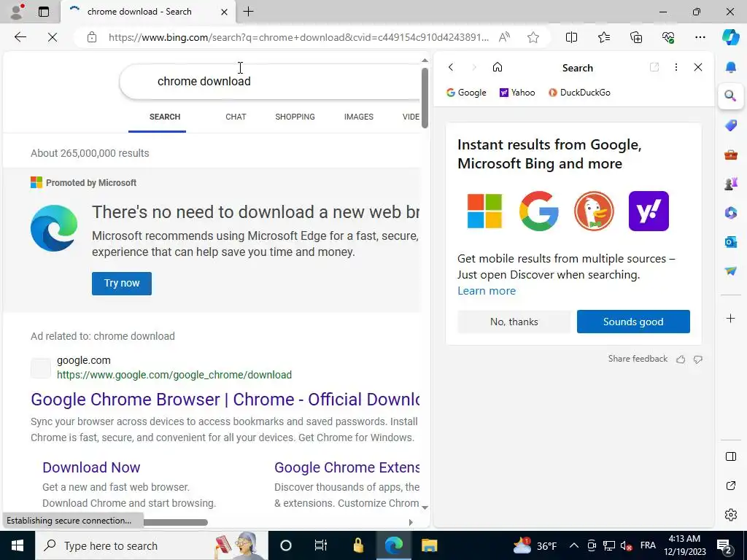Select Yahoo in the sidebar search
747x560 pixels.
(x=517, y=93)
